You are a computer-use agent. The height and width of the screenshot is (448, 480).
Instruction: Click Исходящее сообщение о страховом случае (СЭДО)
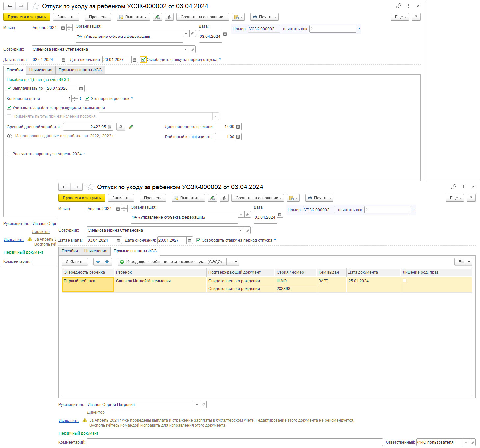click(x=172, y=262)
